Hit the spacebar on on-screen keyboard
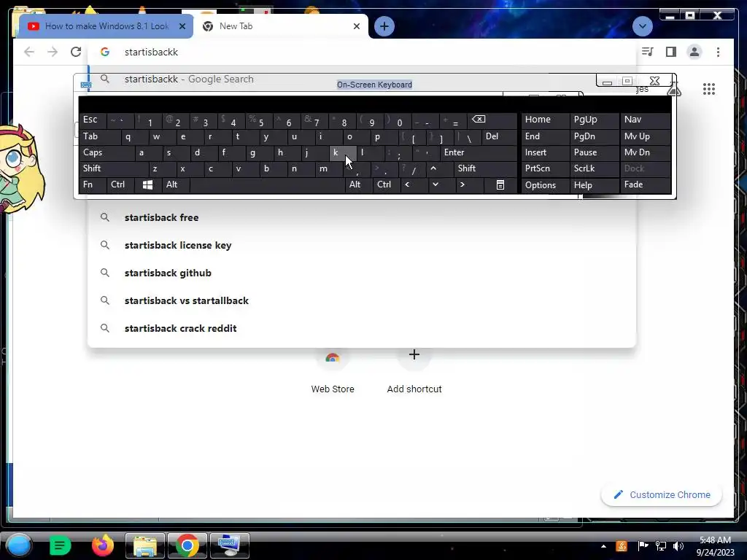The image size is (747, 560). coord(267,184)
